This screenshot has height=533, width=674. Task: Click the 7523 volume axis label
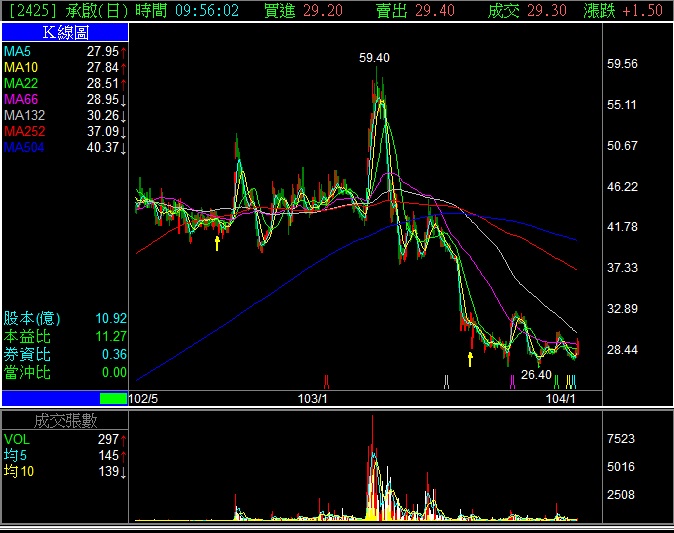[x=621, y=439]
